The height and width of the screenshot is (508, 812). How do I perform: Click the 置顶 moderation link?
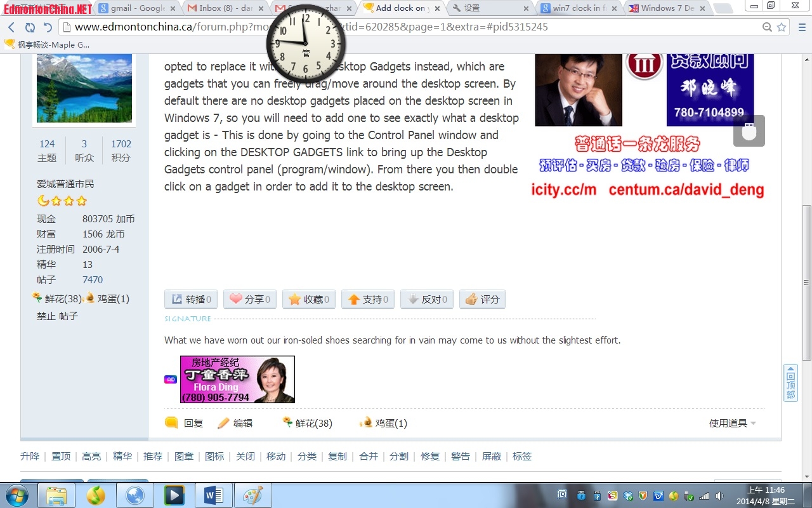pos(61,457)
